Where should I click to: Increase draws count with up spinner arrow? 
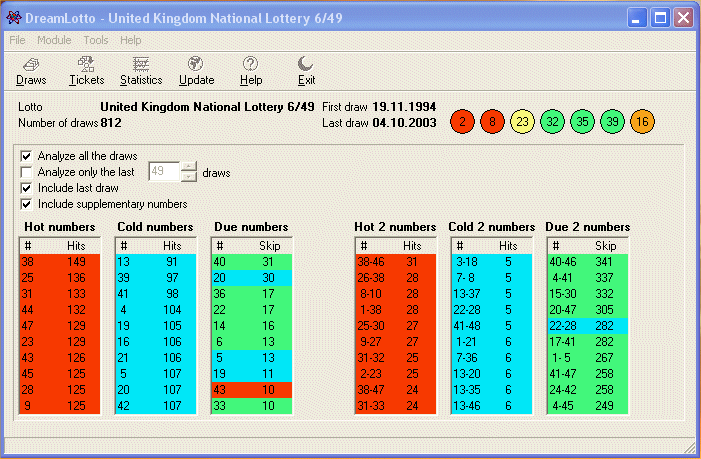(x=189, y=167)
